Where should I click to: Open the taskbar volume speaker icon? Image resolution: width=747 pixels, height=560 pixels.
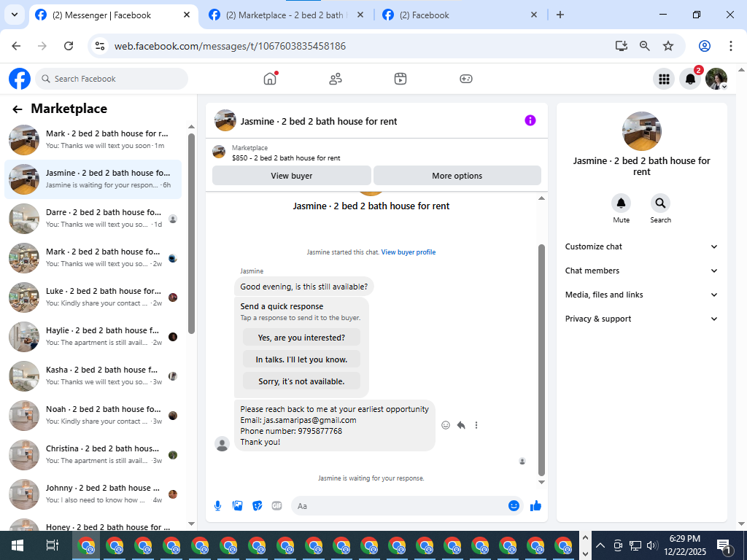tap(652, 545)
